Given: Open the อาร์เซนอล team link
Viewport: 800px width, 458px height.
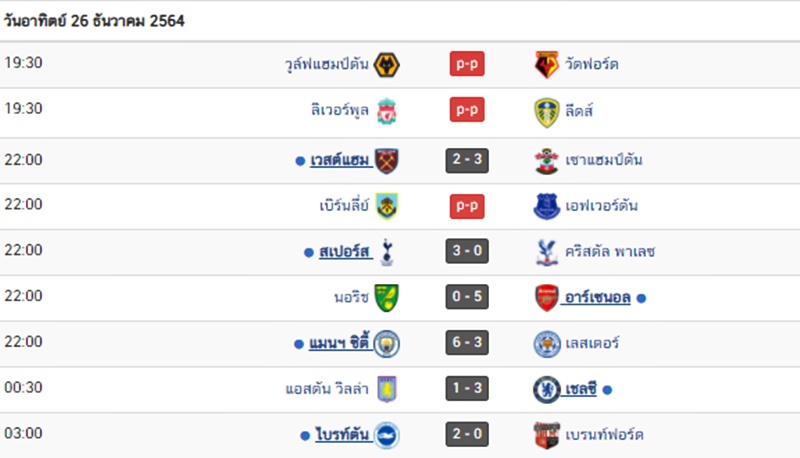Looking at the screenshot, I should click(597, 297).
